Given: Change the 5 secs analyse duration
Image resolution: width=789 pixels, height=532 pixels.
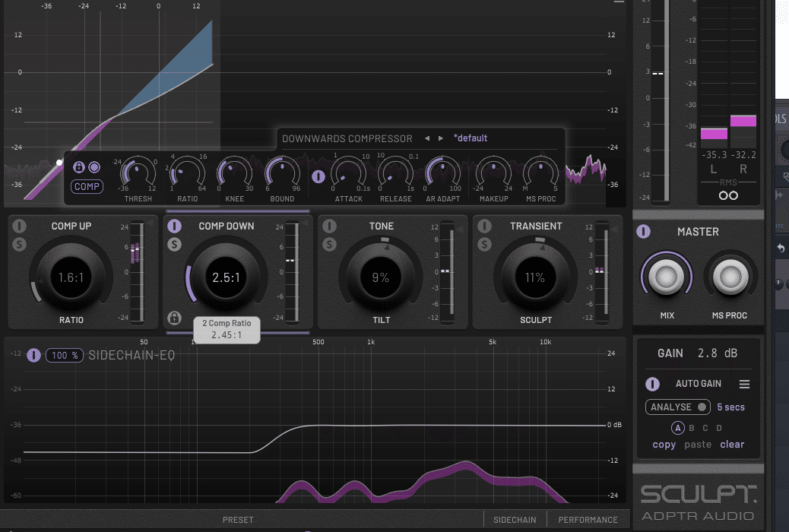Looking at the screenshot, I should coord(730,407).
